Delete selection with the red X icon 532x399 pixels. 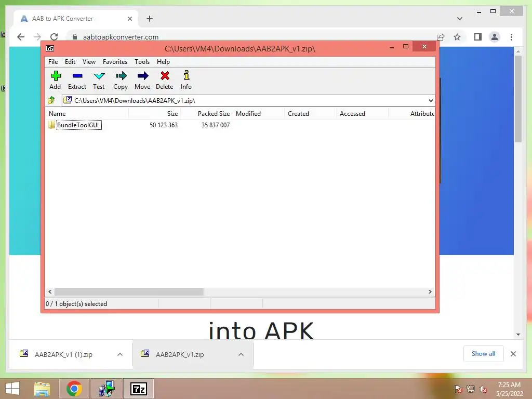pyautogui.click(x=165, y=80)
